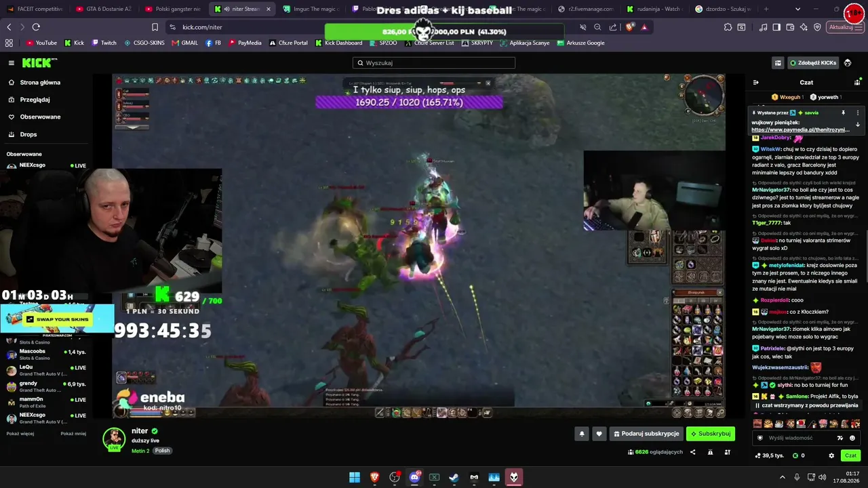
Task: Open the CSGO-SKINS bookmark
Action: point(144,43)
